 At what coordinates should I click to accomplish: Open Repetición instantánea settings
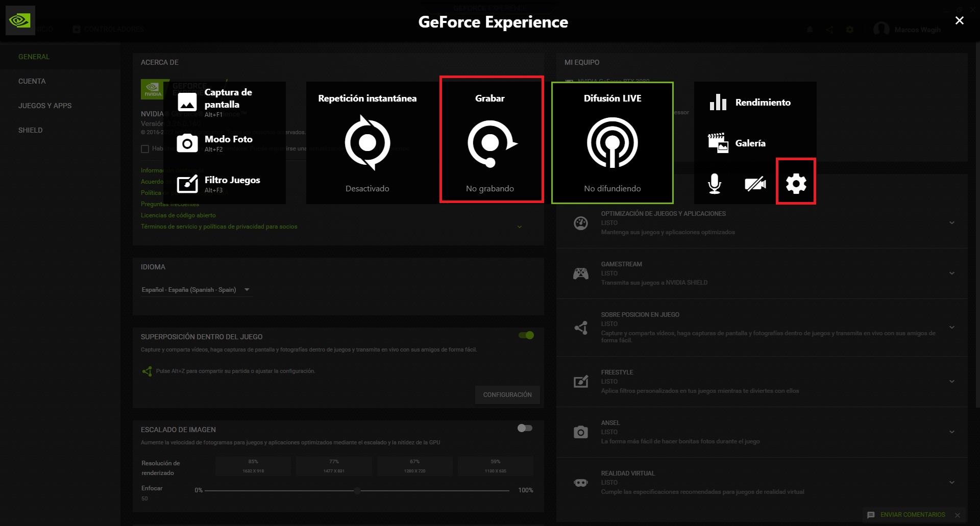click(x=367, y=143)
